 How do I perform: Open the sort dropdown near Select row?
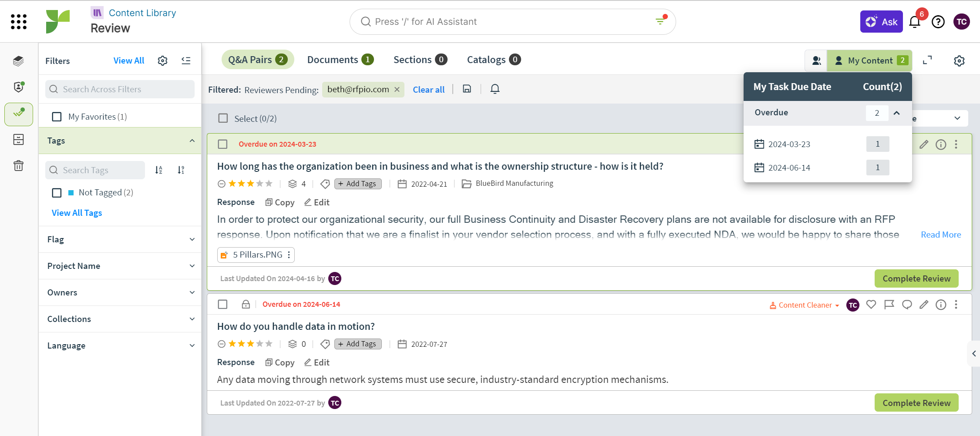(x=940, y=118)
